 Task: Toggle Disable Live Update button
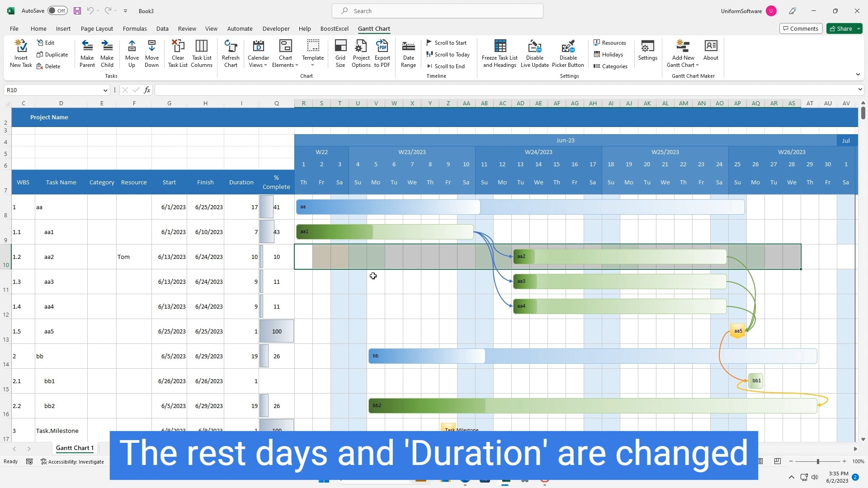[x=534, y=47]
